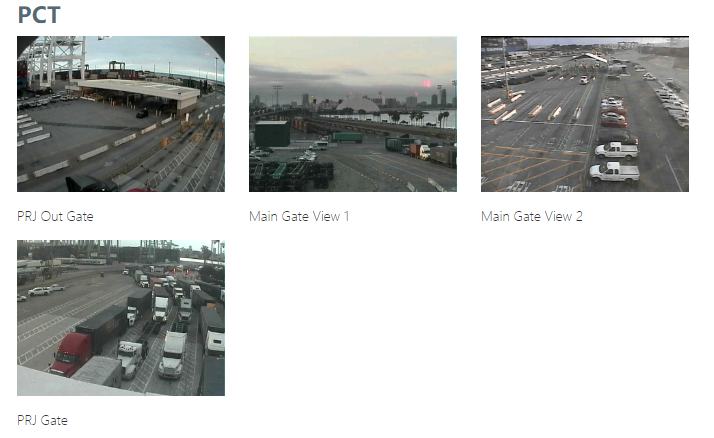714x438 pixels.
Task: Open the Main Gate View 2 camera image
Action: pyautogui.click(x=585, y=114)
